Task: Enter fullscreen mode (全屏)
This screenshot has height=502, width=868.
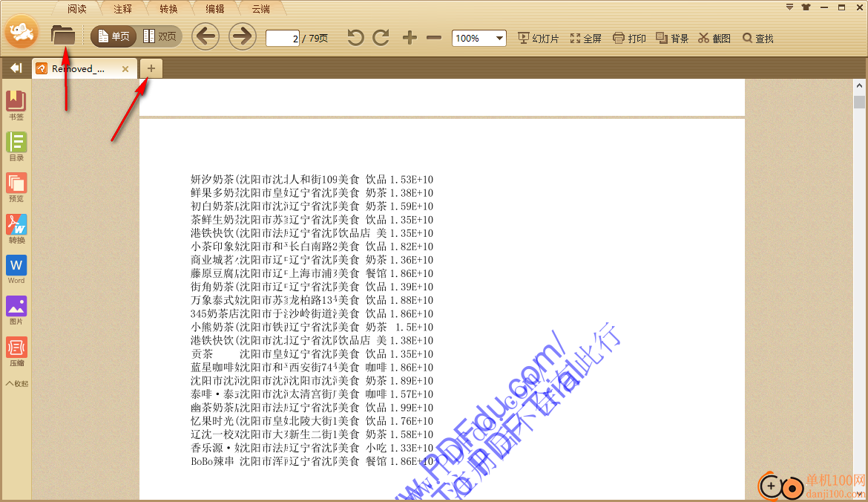Action: pyautogui.click(x=585, y=38)
